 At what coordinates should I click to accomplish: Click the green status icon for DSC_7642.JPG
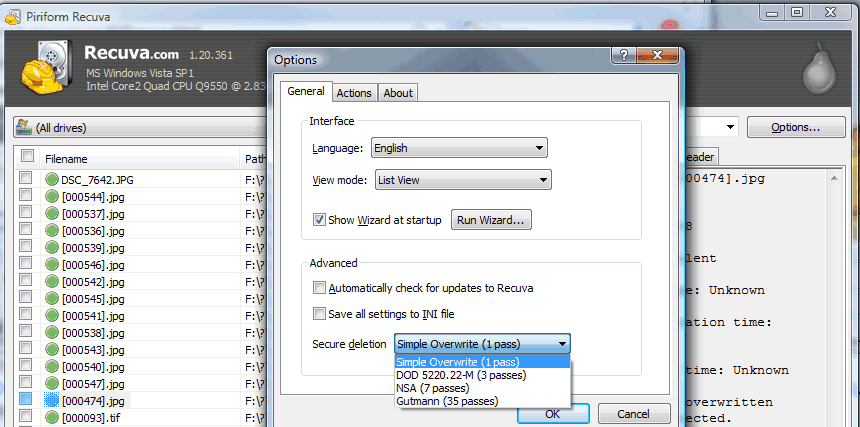52,179
